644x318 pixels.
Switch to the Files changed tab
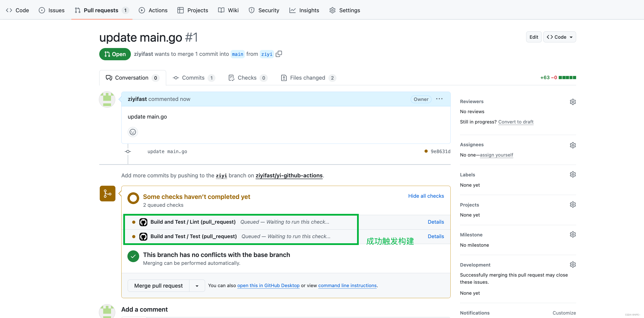click(308, 78)
